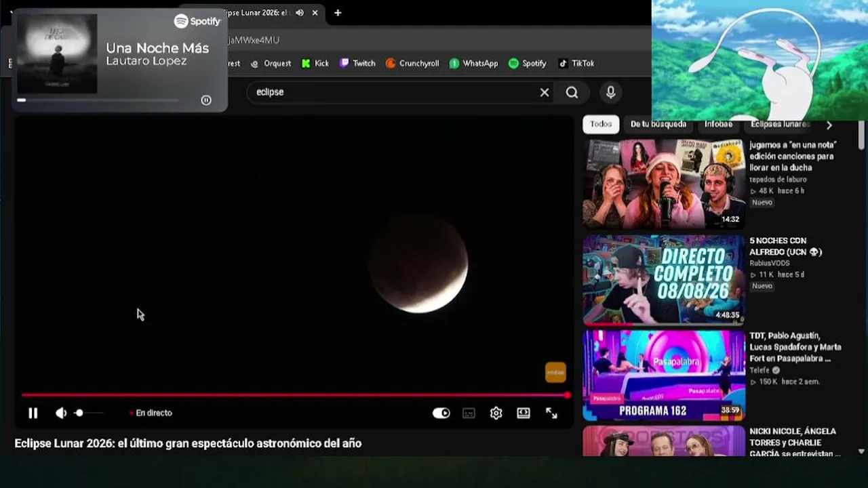The height and width of the screenshot is (488, 868).
Task: Adjust the YouTube volume slider
Action: click(89, 413)
